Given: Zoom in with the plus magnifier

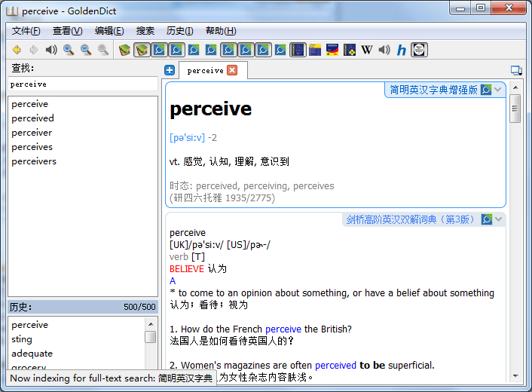Looking at the screenshot, I should point(69,50).
